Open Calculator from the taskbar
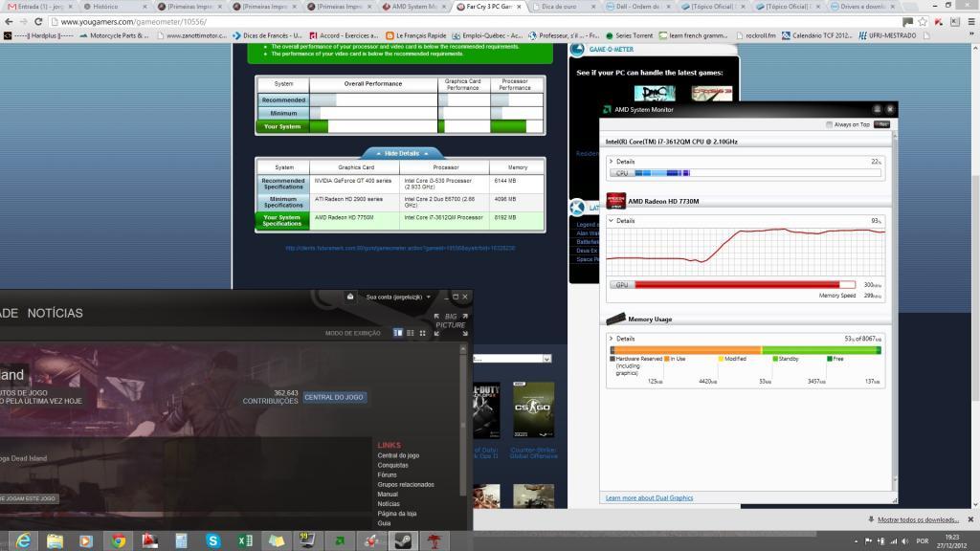 click(x=181, y=540)
